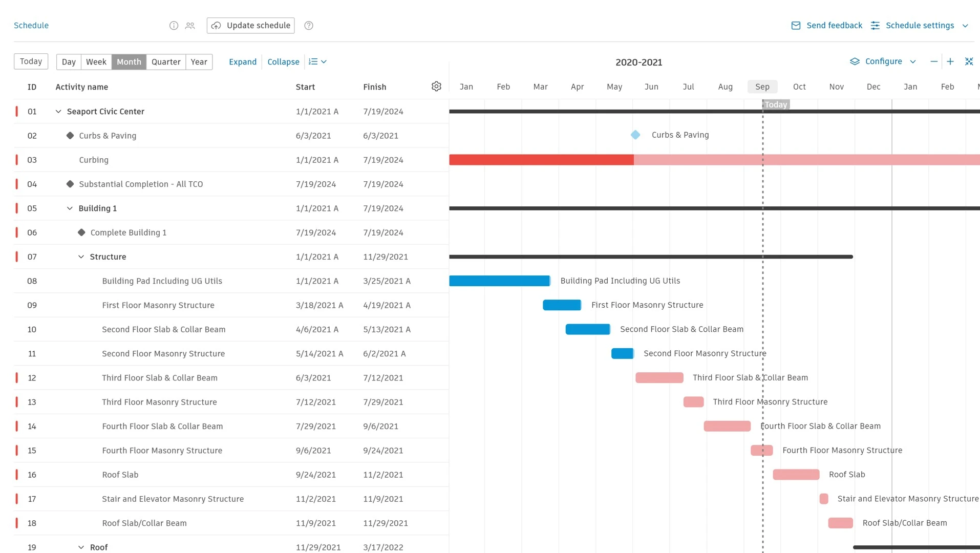
Task: Open the Configure dropdown
Action: [x=883, y=61]
